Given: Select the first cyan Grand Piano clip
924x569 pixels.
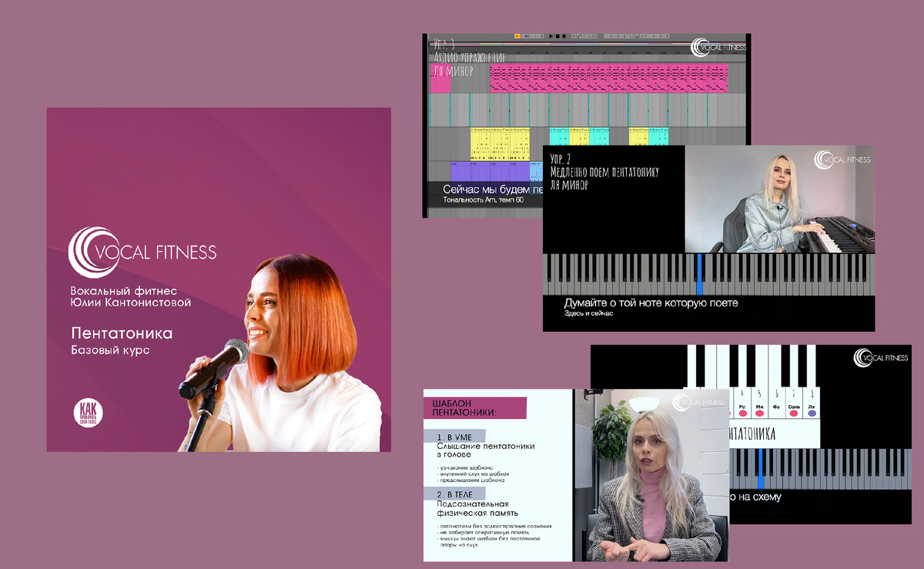Looking at the screenshot, I should 559,136.
